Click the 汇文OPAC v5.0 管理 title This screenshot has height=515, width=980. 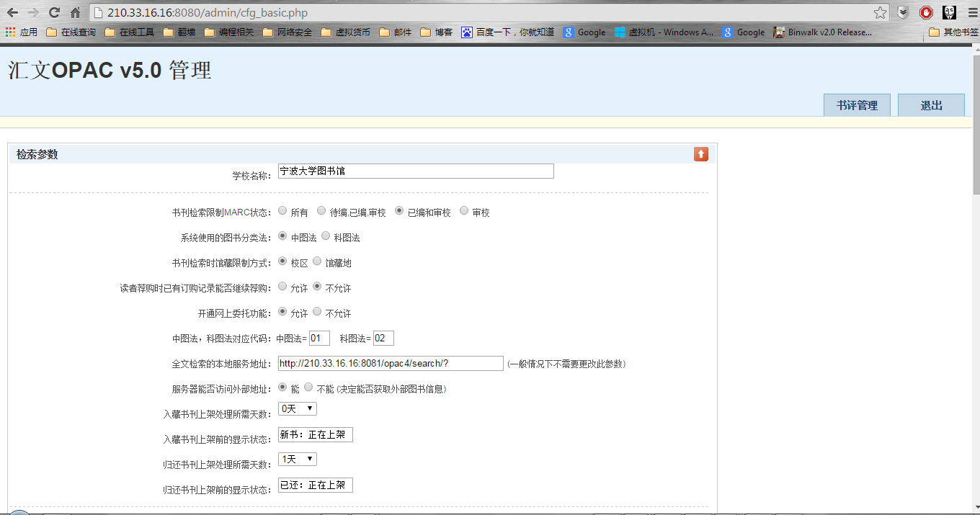coord(110,70)
